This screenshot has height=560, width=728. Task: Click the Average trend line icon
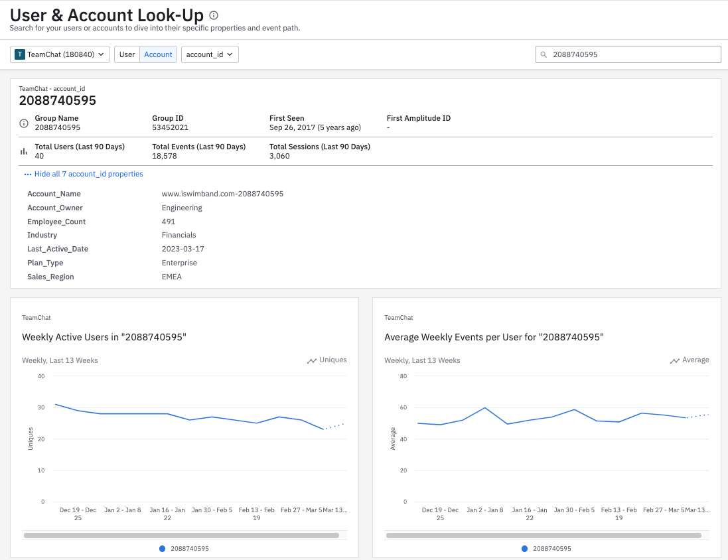[x=674, y=360]
